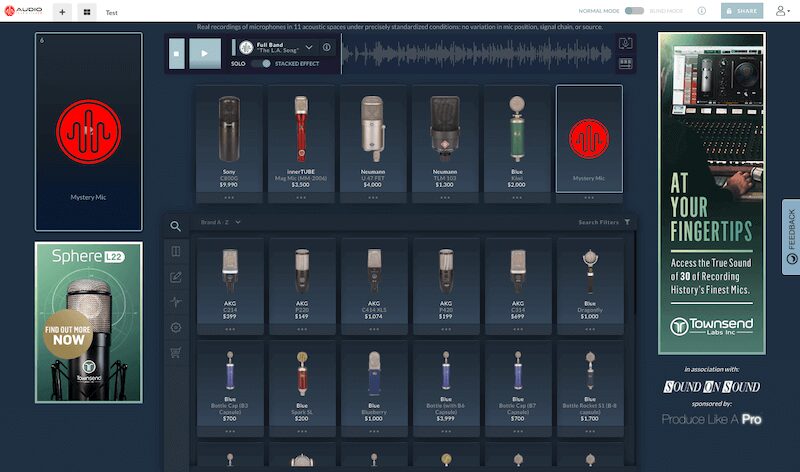The width and height of the screenshot is (800, 472).
Task: Click the Share button
Action: tap(742, 11)
